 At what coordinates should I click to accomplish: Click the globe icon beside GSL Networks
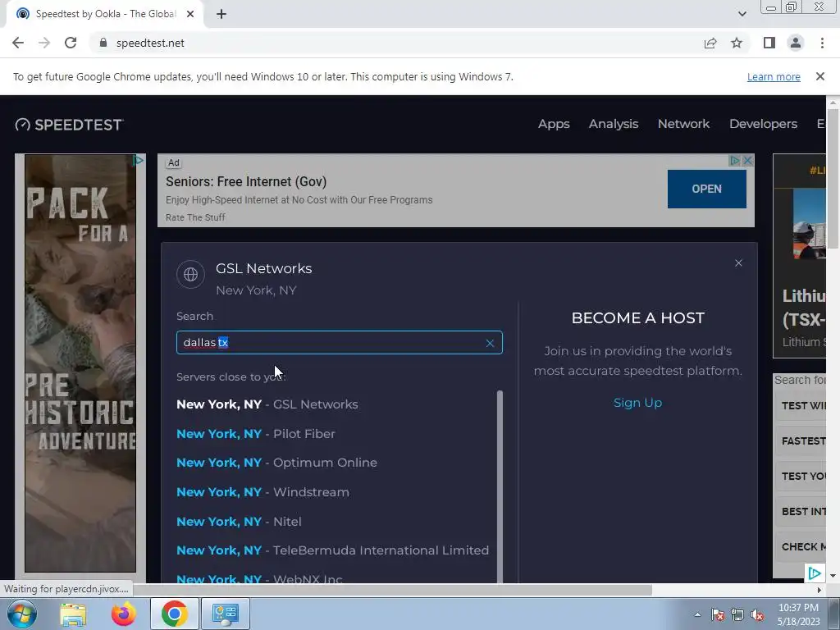[190, 274]
